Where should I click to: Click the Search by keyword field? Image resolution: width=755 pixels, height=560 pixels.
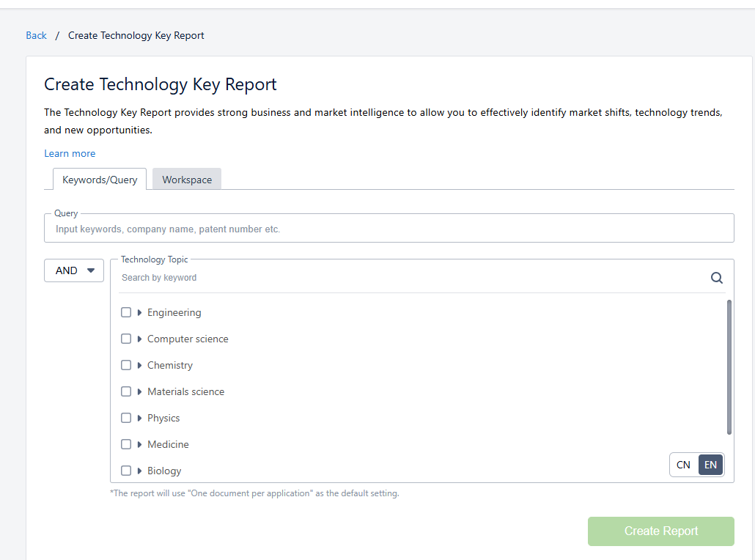pyautogui.click(x=410, y=278)
